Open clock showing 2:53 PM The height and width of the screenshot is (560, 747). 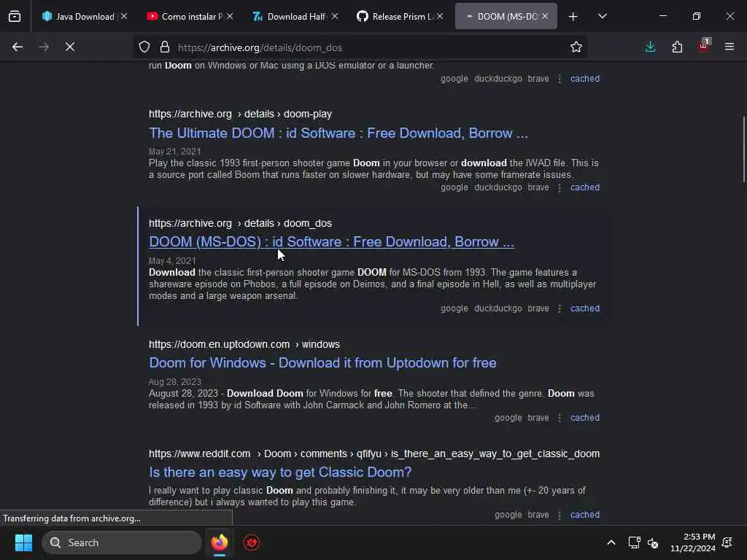pos(693,542)
